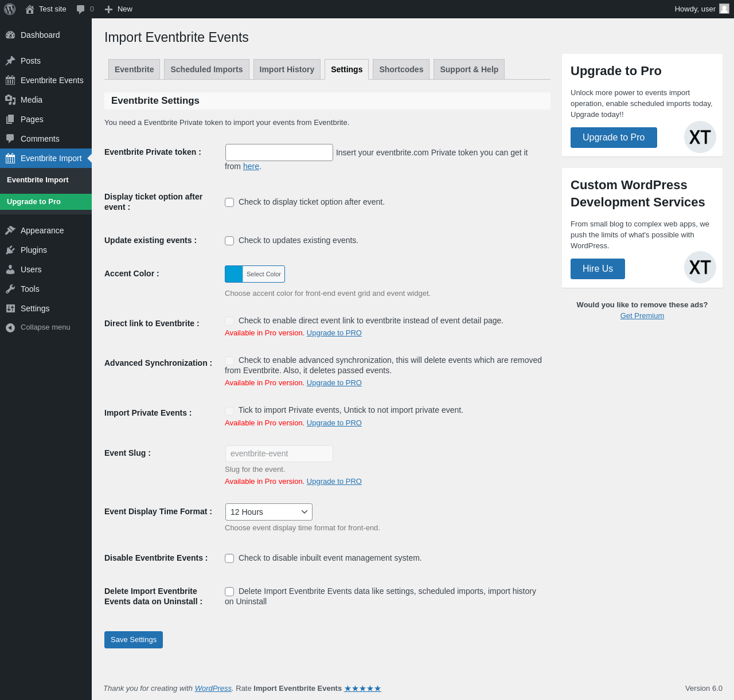This screenshot has height=700, width=734.
Task: Click the Comments sidebar bubble icon
Action: coord(10,139)
